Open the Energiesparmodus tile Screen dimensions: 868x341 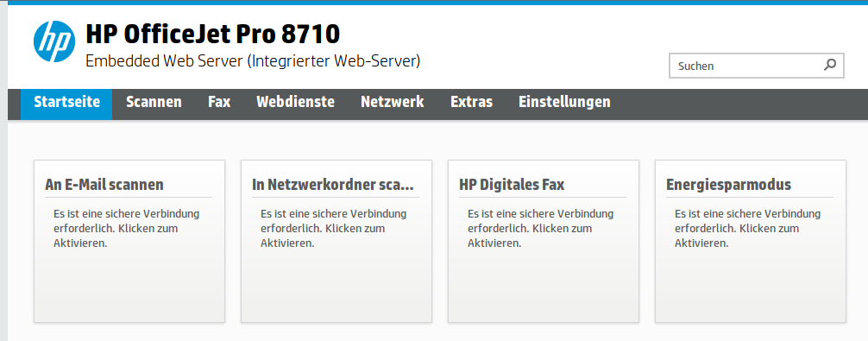coord(750,242)
